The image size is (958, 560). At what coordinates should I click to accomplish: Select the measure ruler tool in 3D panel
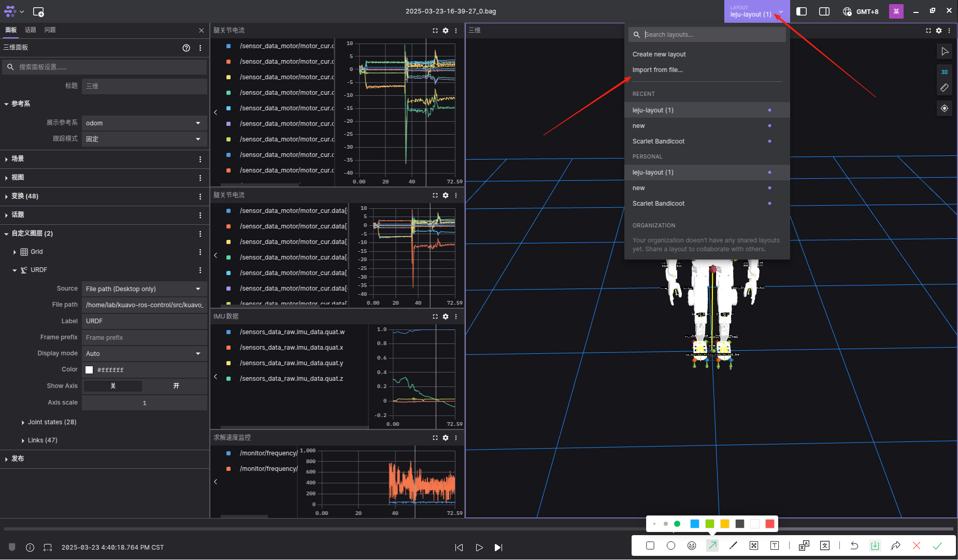944,88
